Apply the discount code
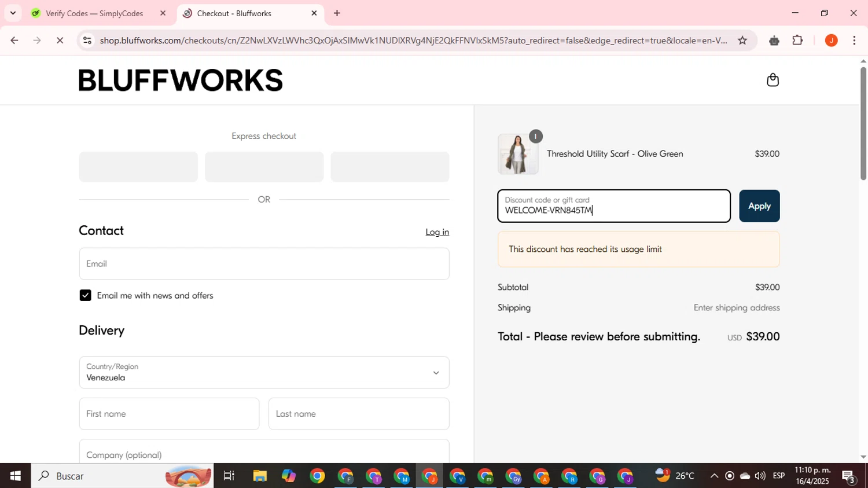 tap(759, 206)
